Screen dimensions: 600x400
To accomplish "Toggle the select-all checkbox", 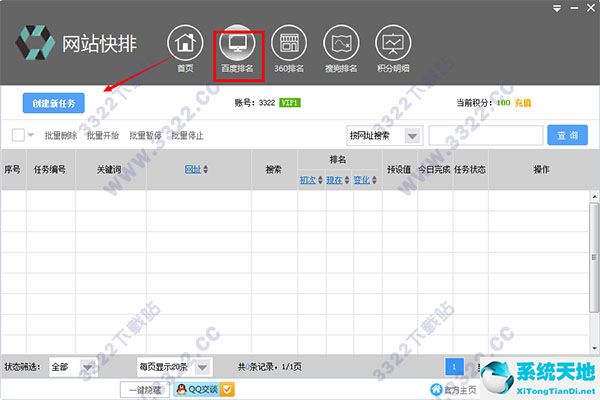I will [18, 135].
